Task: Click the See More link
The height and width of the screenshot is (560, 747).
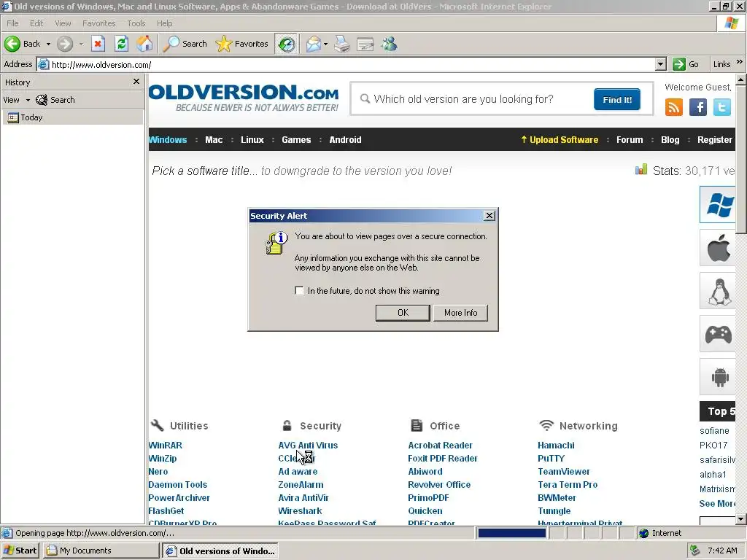Action: (x=717, y=503)
